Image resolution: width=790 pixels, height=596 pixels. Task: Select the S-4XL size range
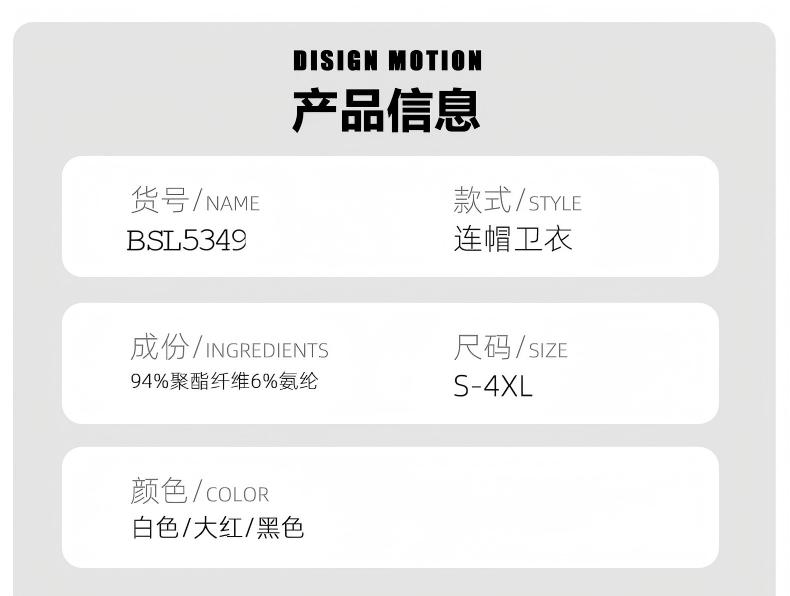(493, 387)
